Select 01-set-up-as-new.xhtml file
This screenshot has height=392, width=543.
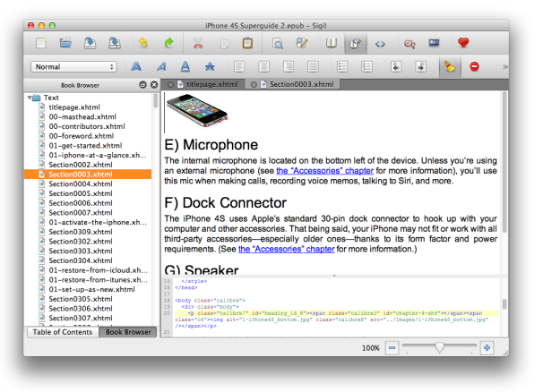pyautogui.click(x=91, y=289)
